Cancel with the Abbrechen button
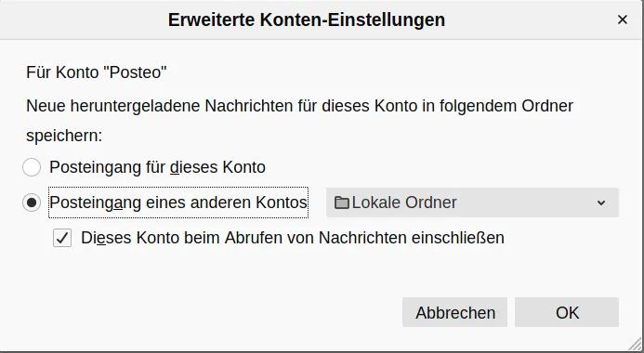This screenshot has height=353, width=644. [455, 312]
